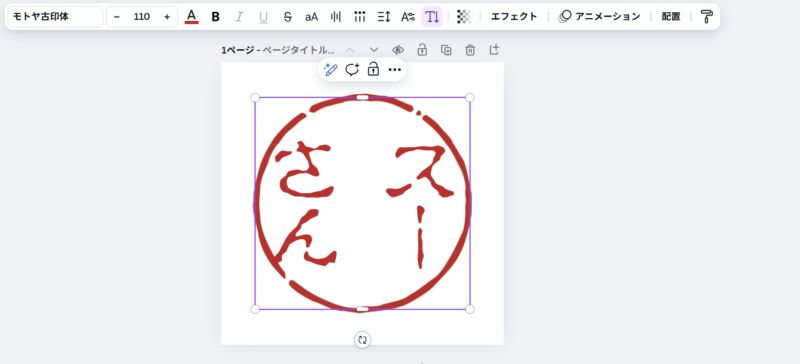The height and width of the screenshot is (364, 800).
Task: Apply list formatting
Action: (360, 17)
